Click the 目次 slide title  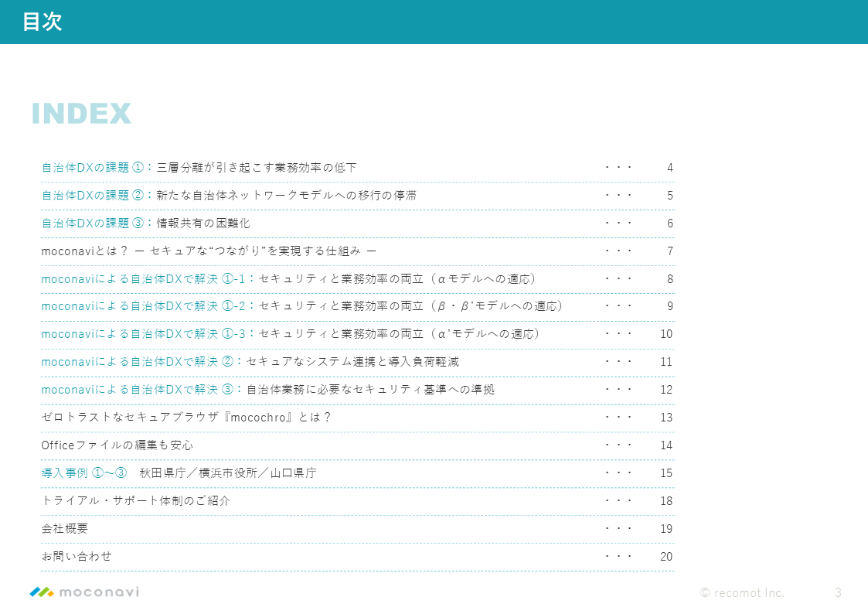tap(42, 22)
